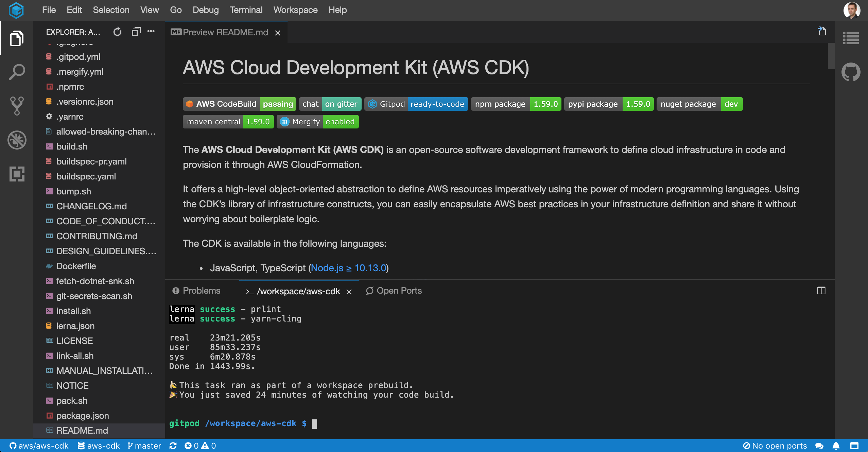The image size is (868, 452).
Task: Click the chat on gitter badge
Action: tap(330, 104)
